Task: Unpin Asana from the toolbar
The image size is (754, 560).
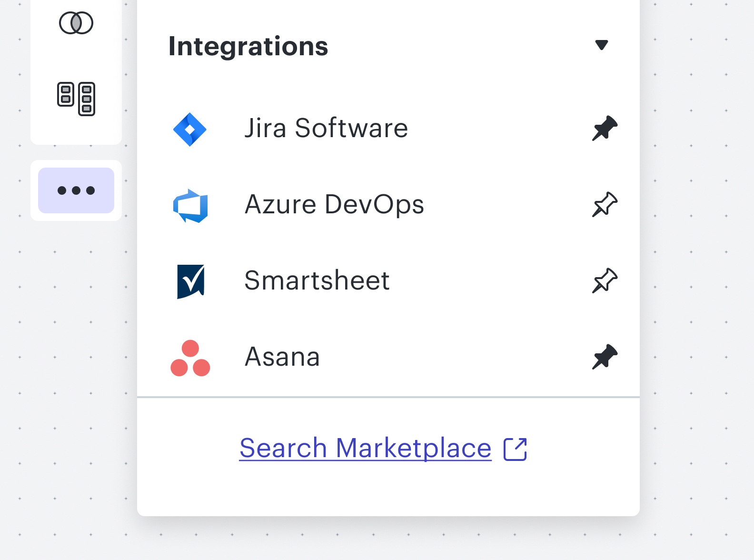Action: point(605,357)
